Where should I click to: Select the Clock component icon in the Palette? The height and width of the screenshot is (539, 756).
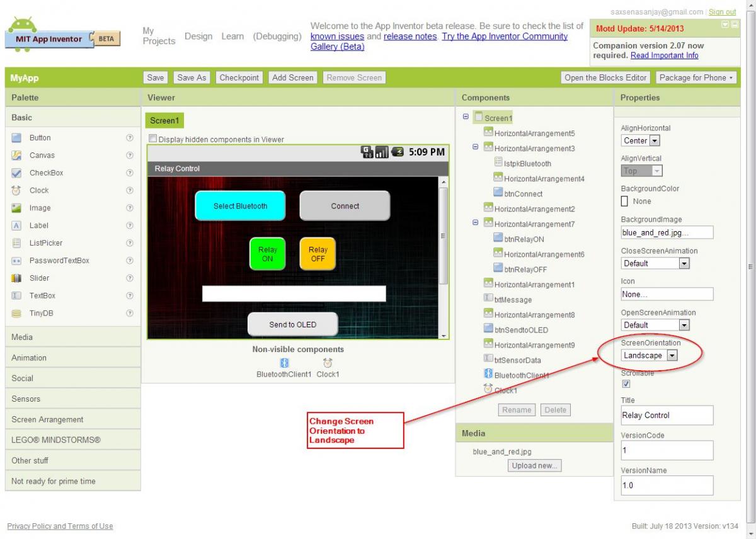(17, 190)
